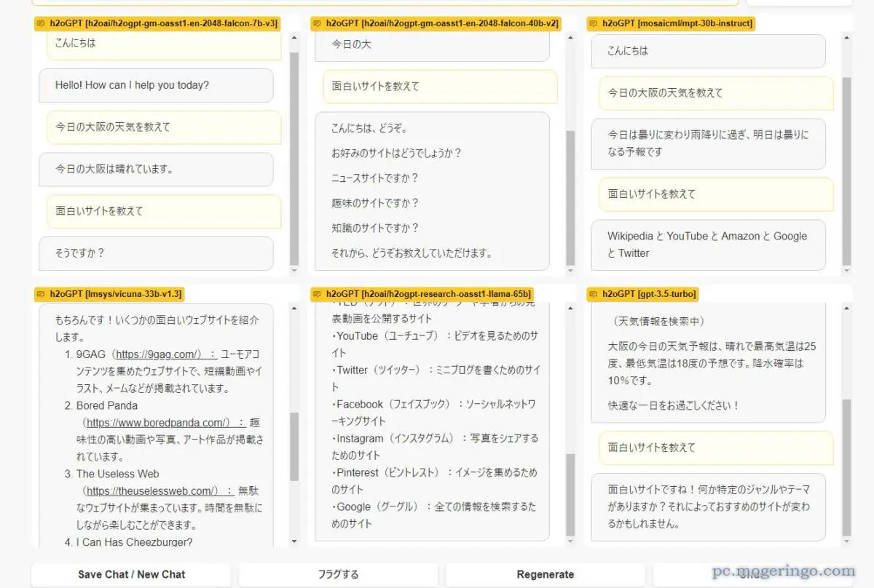Click '今日の大阪の天気を教えて' in mpt-30b-instruct chat
The height and width of the screenshot is (588, 874).
coord(717,93)
